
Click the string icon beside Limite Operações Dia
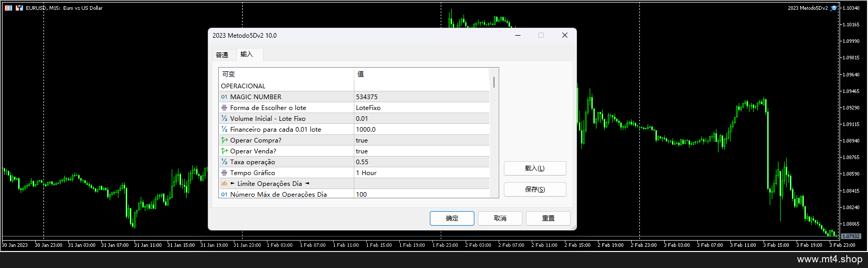[x=224, y=183]
